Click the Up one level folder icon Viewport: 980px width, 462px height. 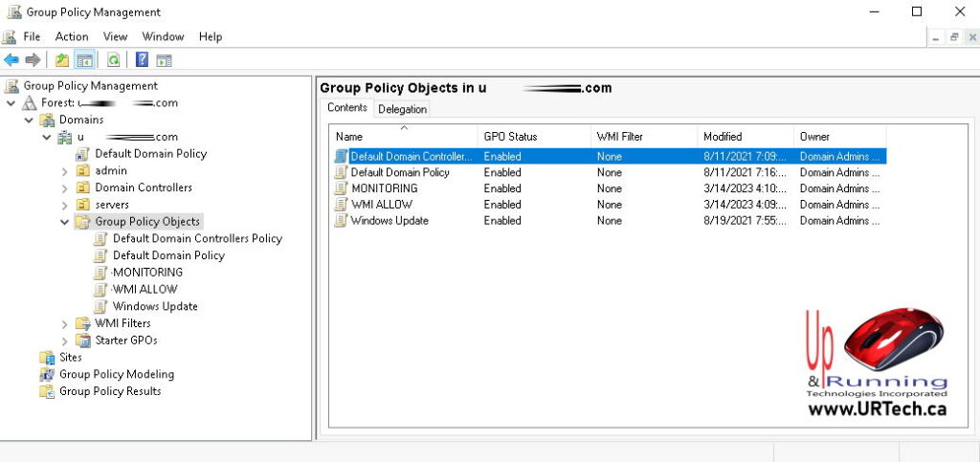(62, 60)
